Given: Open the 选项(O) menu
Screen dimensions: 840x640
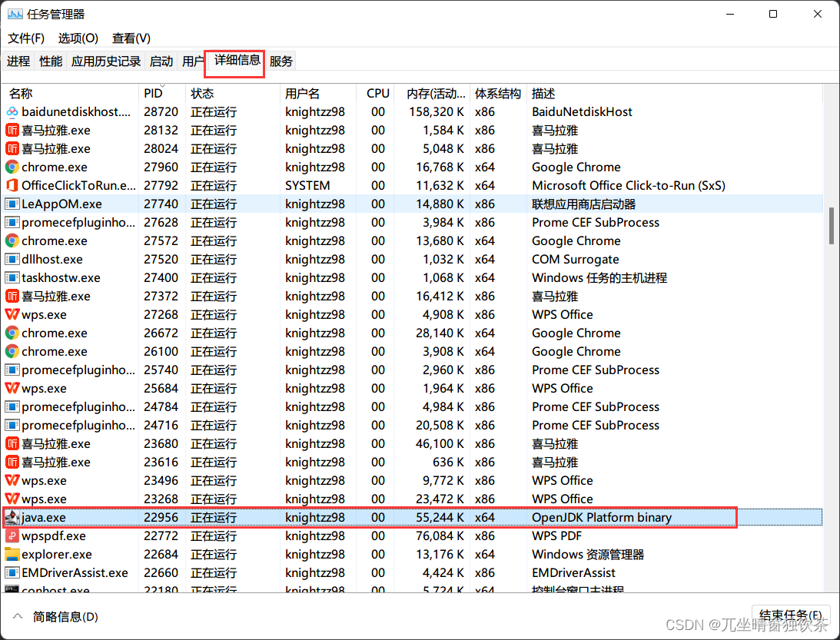Looking at the screenshot, I should coord(78,38).
